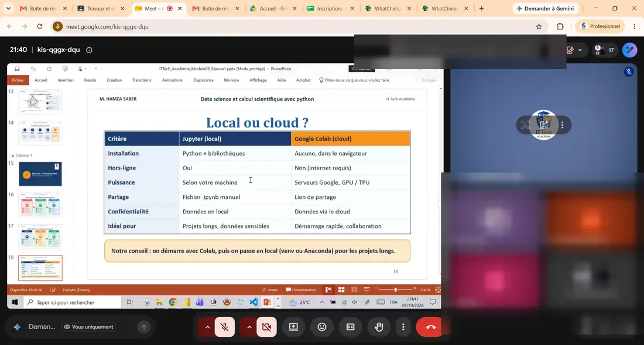644x345 pixels.
Task: Open the Gemini sparkle icon bottom left
Action: coord(17,327)
